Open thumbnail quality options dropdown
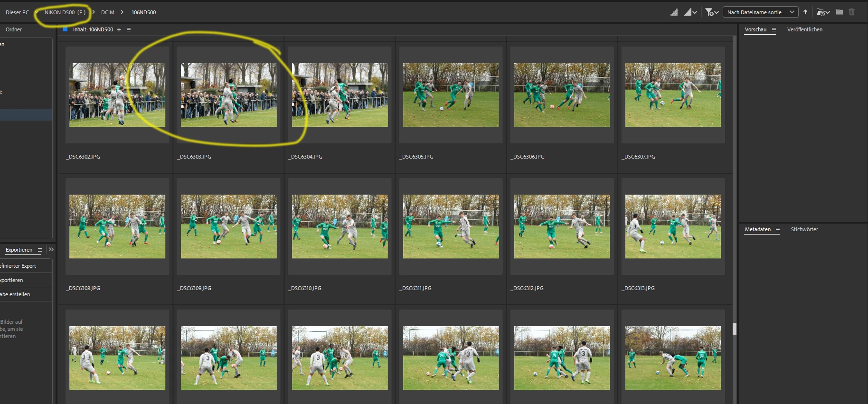 click(x=690, y=12)
